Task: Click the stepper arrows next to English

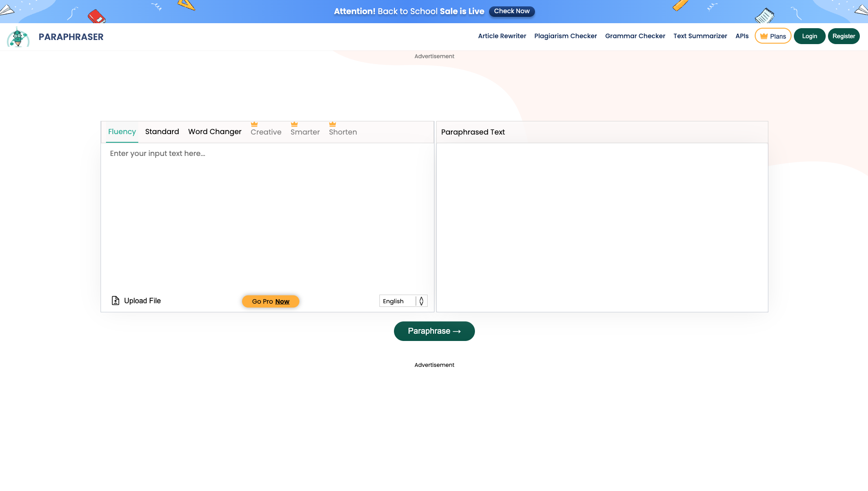Action: [421, 301]
